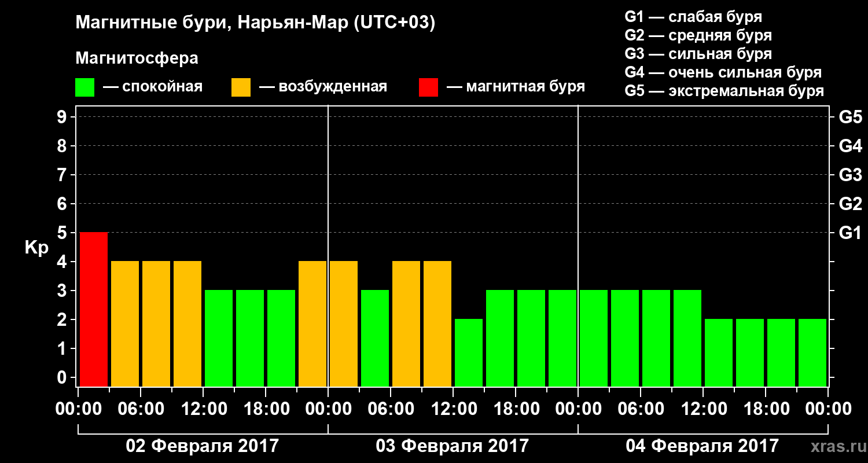Click the Kp axis value 7
Viewport: 868px width, 463px height.
63,175
